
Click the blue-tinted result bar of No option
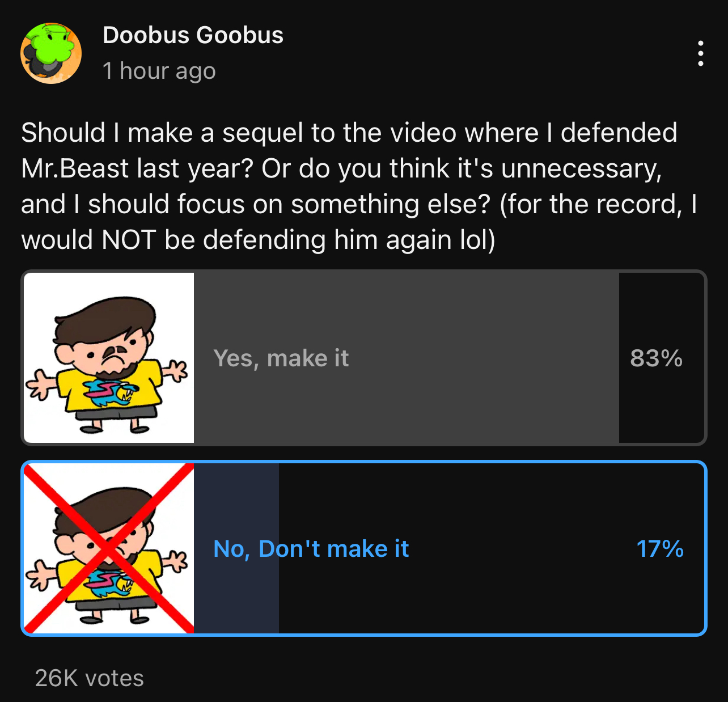[x=236, y=548]
